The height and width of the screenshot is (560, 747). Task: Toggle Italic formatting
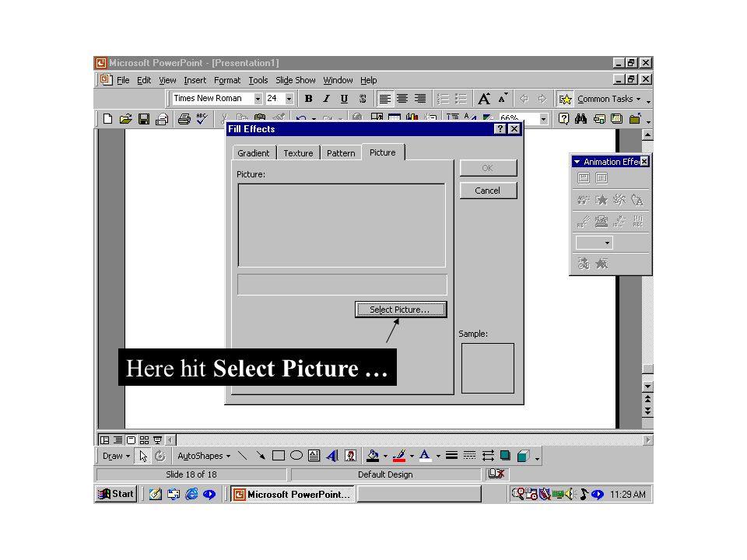tap(326, 99)
